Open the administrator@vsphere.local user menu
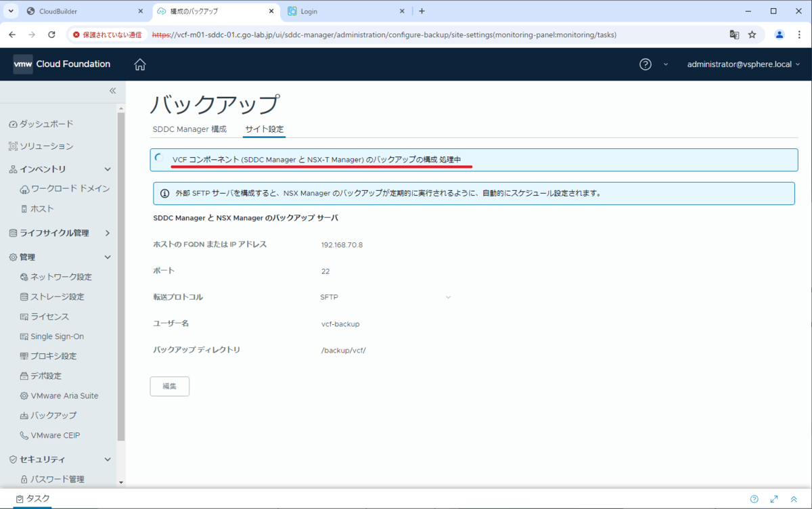This screenshot has height=509, width=812. tap(744, 64)
